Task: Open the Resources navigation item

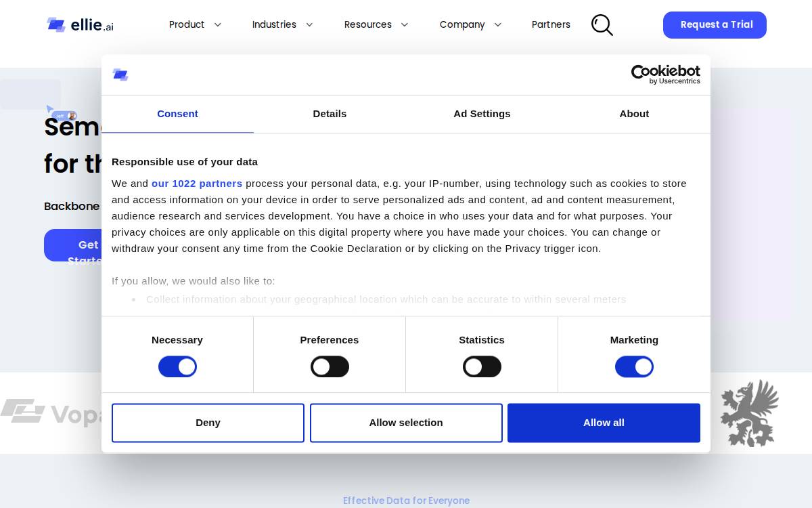Action: click(368, 24)
